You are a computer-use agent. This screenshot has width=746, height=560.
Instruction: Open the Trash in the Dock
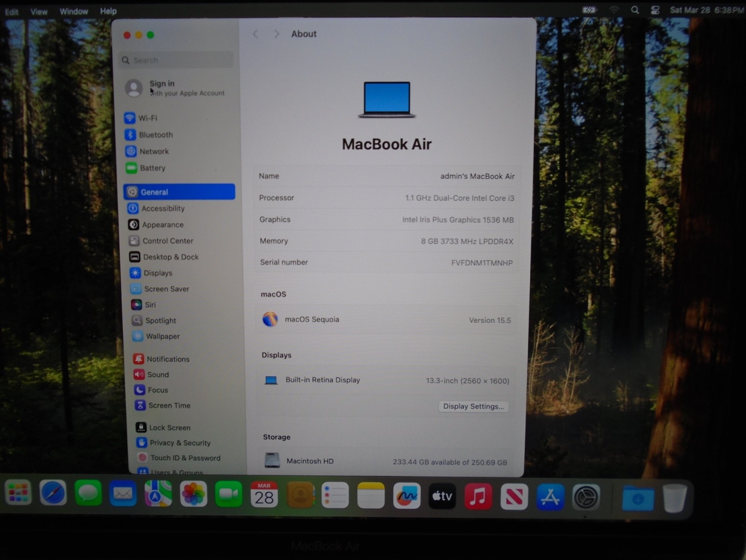tap(675, 498)
